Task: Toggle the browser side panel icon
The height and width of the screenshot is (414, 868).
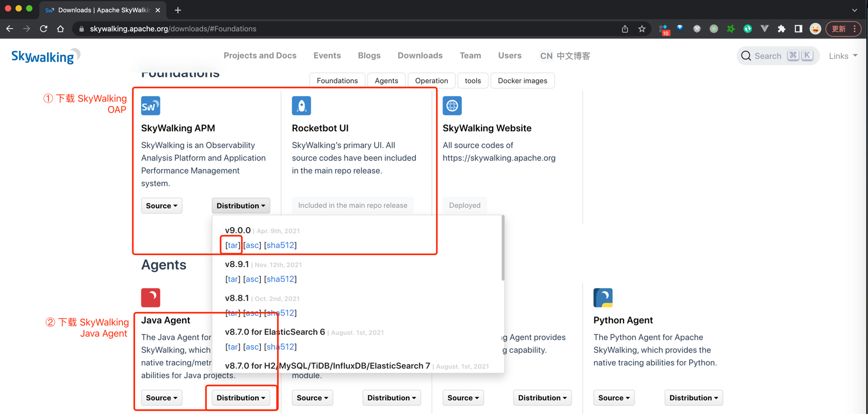Action: (799, 29)
